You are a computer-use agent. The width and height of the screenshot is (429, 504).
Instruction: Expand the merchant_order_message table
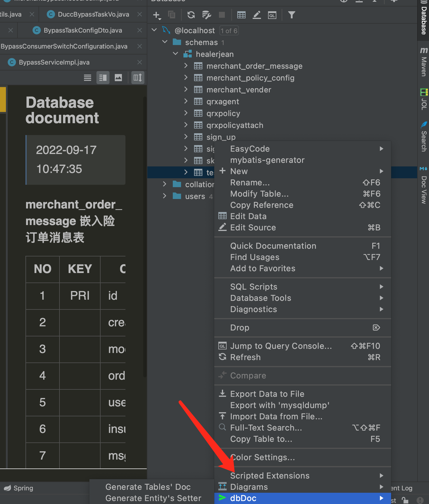click(186, 65)
